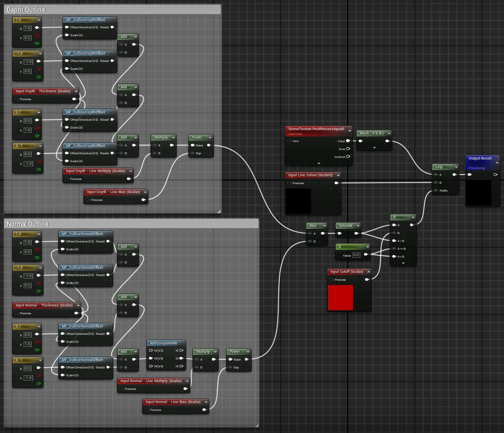504x433 pixels.
Task: Click Preview pin on Input Cutoff (Scalar) node
Action: pos(331,280)
